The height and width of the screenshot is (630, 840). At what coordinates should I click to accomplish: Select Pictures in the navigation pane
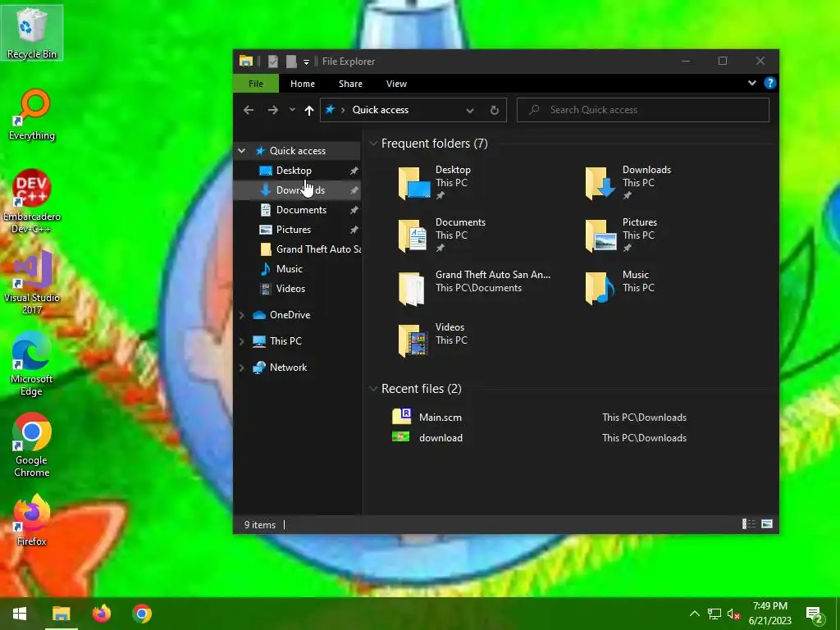297,230
